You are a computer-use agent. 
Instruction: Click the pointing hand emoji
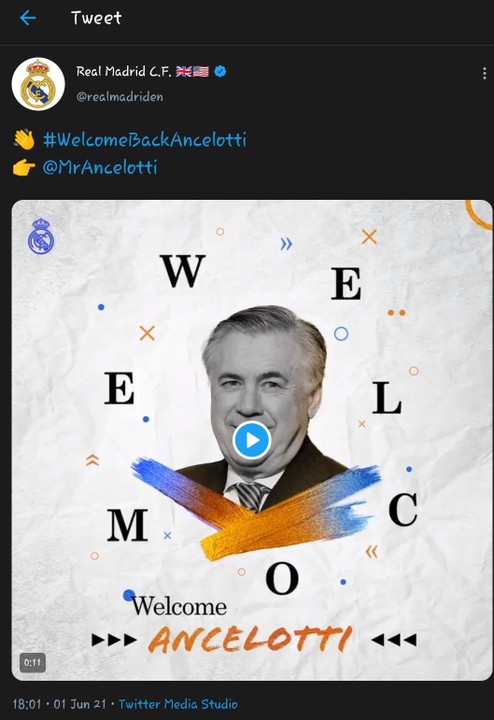pos(24,168)
